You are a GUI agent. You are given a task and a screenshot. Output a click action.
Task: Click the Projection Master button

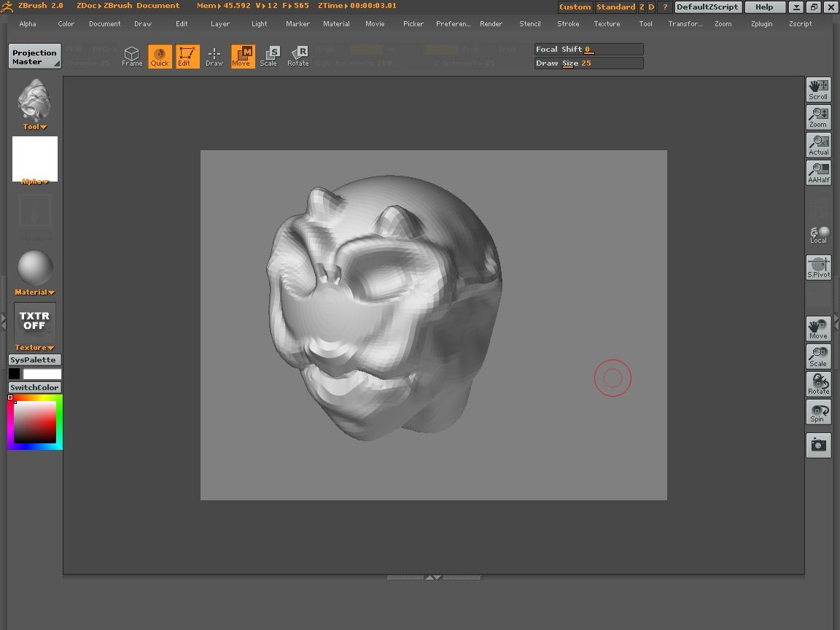(34, 57)
